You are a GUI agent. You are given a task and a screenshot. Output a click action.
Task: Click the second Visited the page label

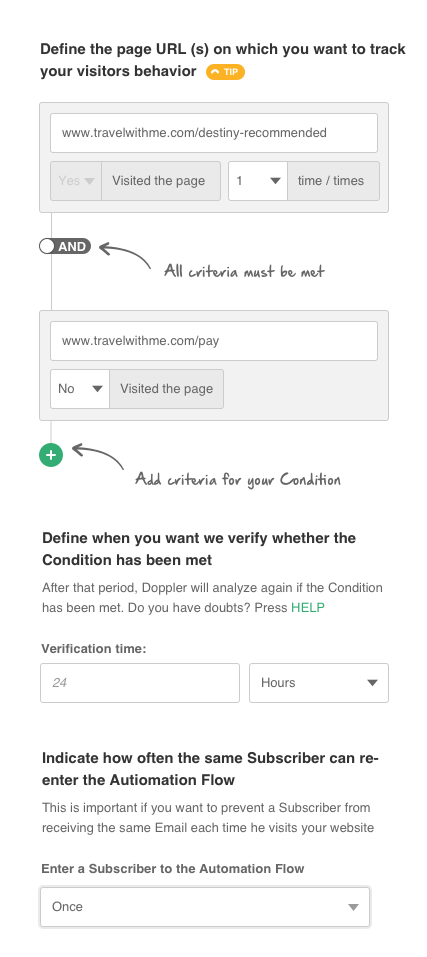(167, 389)
